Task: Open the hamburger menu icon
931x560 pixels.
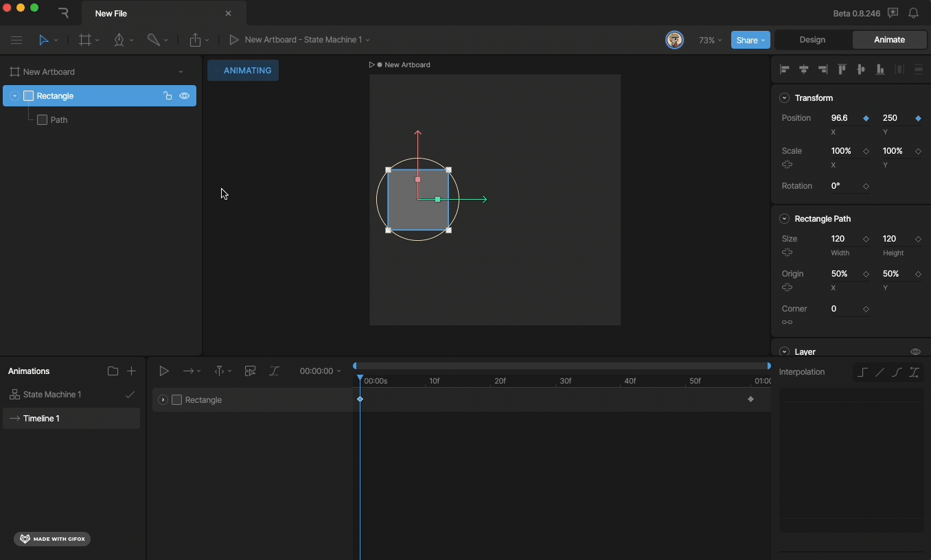Action: [16, 40]
